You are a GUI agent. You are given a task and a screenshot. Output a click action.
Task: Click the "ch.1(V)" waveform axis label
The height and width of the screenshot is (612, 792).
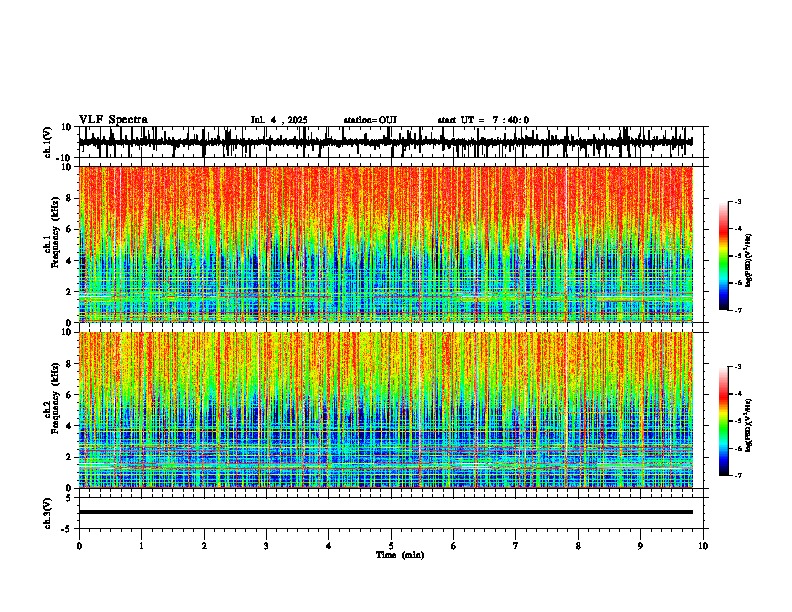coord(48,142)
